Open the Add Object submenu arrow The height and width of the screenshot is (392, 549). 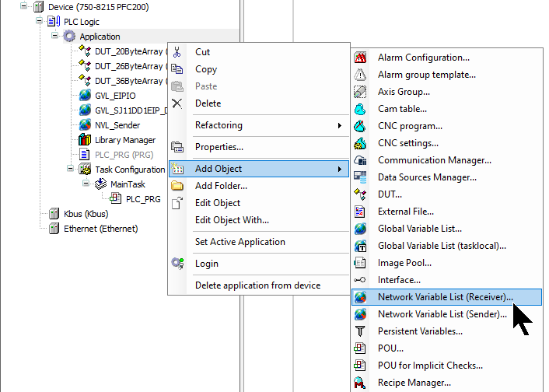339,169
